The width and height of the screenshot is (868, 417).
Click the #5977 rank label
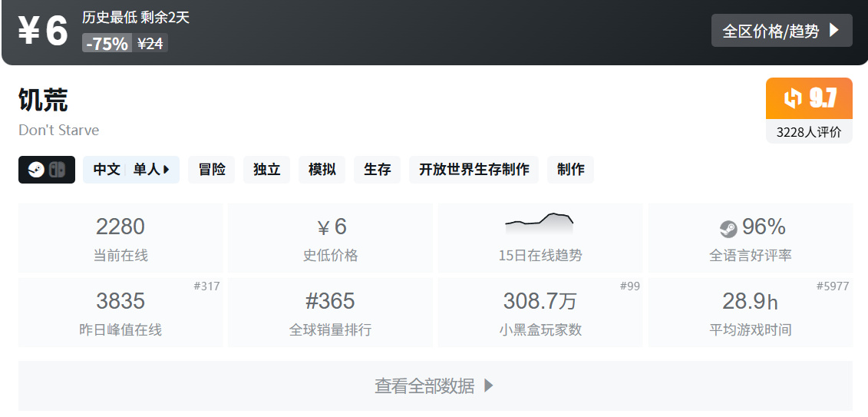pos(833,286)
